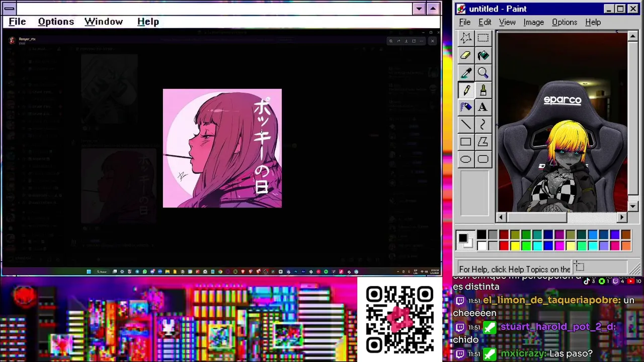Open the View menu in Paint
The height and width of the screenshot is (362, 644).
[507, 22]
